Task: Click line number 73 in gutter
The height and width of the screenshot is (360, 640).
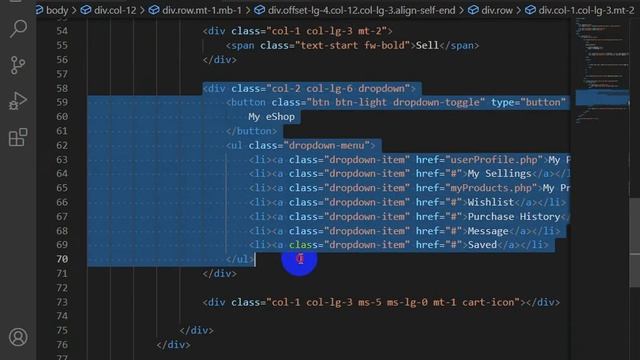Action: pos(62,302)
